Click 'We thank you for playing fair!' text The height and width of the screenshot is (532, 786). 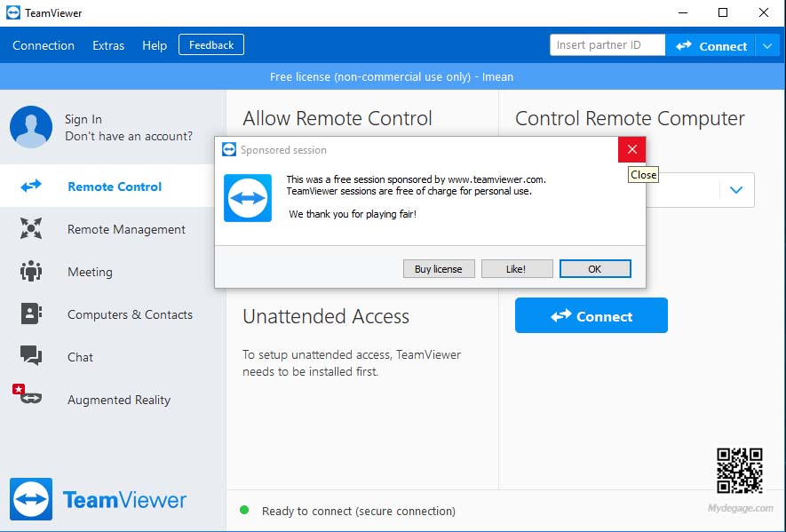[x=353, y=214]
